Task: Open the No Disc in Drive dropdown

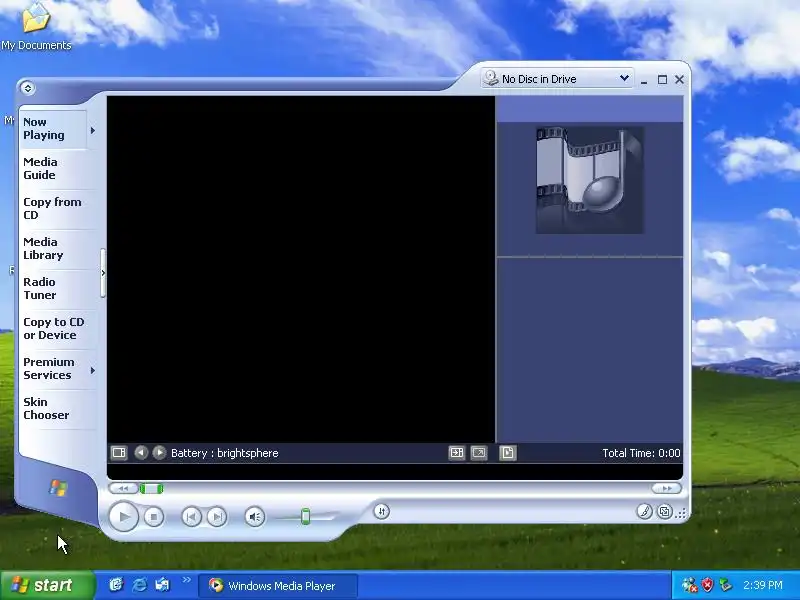Action: tap(557, 79)
